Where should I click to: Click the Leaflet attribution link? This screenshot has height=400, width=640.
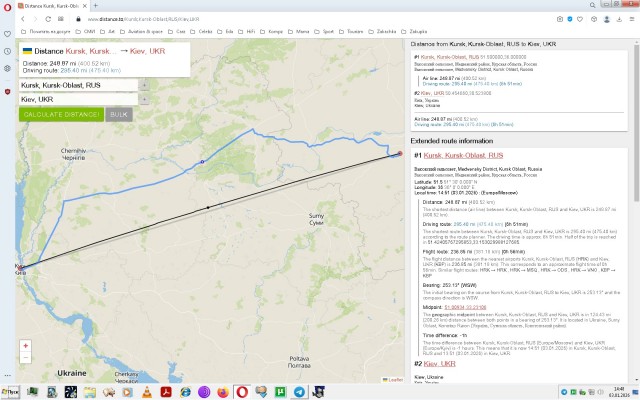396,380
